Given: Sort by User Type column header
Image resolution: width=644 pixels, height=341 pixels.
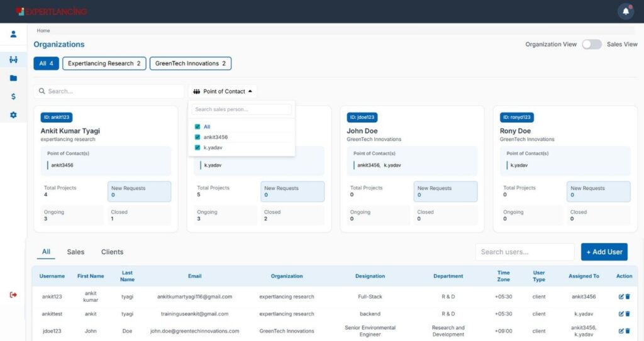Looking at the screenshot, I should click(x=539, y=276).
